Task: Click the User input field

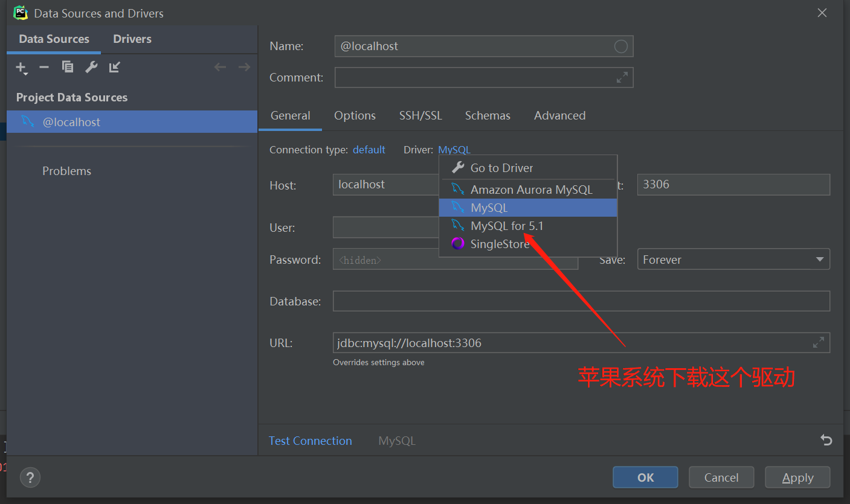Action: tap(387, 228)
